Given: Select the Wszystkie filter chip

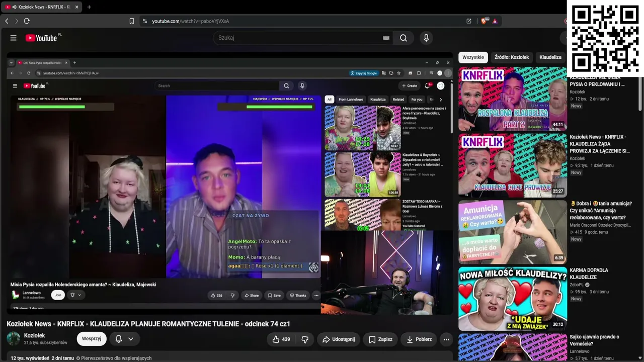Looking at the screenshot, I should tap(473, 57).
